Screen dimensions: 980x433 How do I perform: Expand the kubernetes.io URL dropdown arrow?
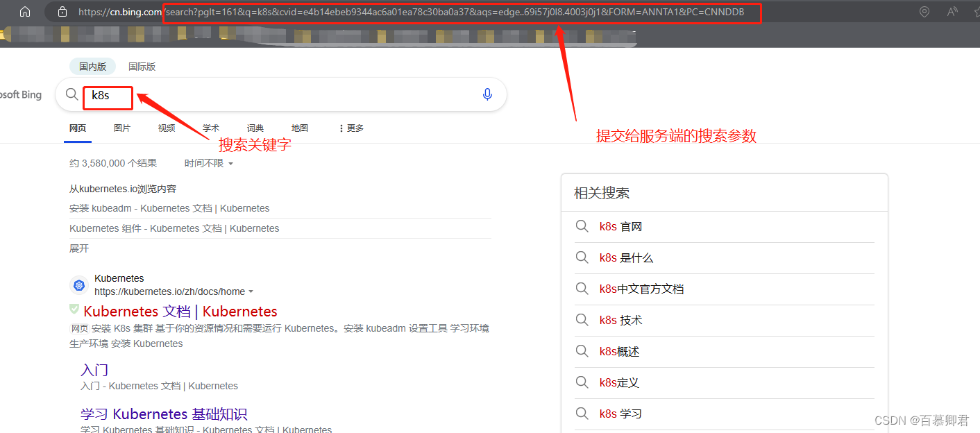click(x=251, y=291)
